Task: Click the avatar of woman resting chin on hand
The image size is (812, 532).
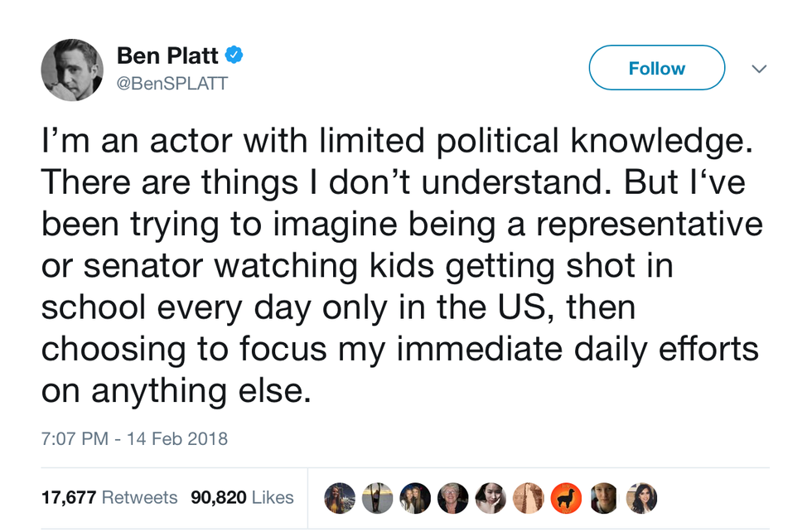Action: coord(491,498)
